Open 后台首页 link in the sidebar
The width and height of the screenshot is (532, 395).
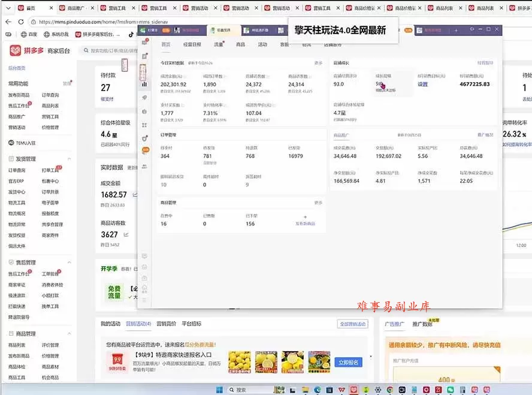coord(17,68)
